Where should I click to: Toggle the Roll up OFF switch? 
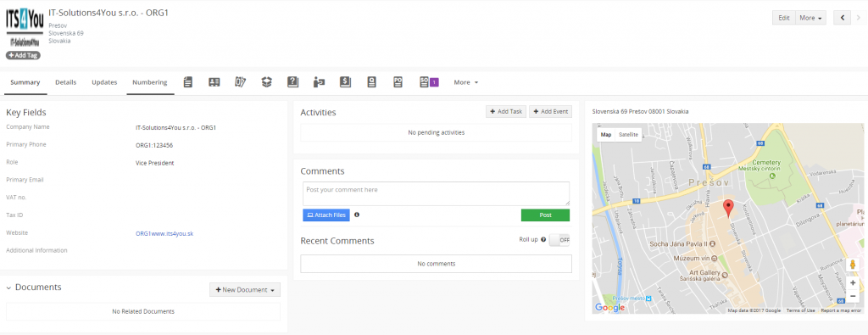click(559, 240)
